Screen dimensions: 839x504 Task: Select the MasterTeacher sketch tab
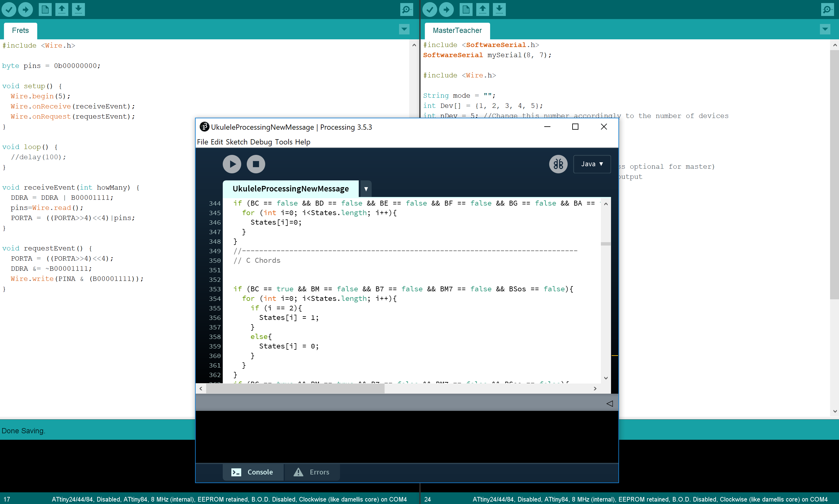(x=457, y=30)
